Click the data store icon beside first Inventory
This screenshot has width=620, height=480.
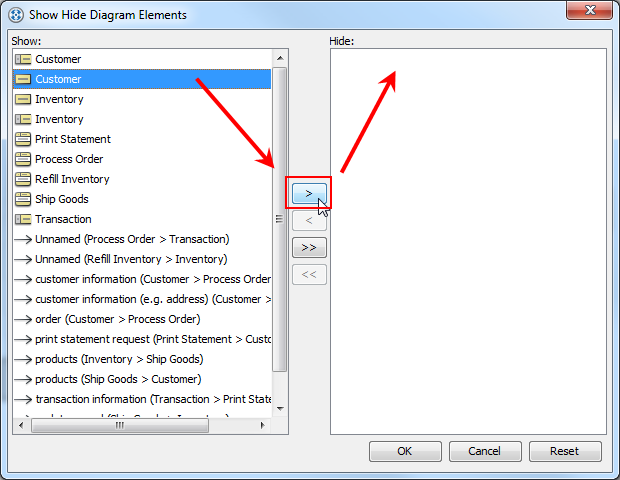point(23,99)
